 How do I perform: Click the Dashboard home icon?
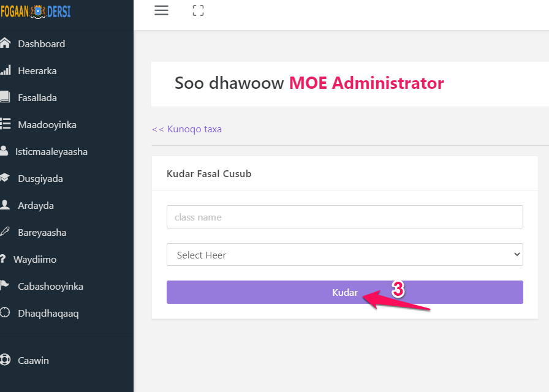pos(5,43)
